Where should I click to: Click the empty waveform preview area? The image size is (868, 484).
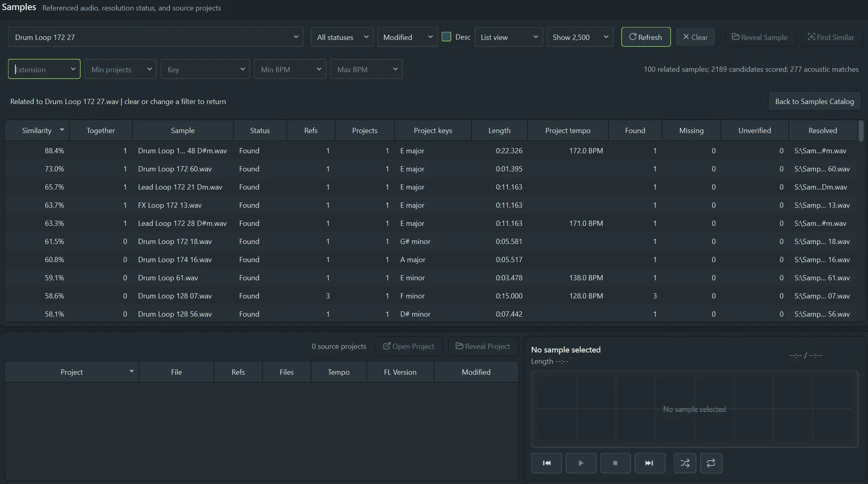coord(694,409)
